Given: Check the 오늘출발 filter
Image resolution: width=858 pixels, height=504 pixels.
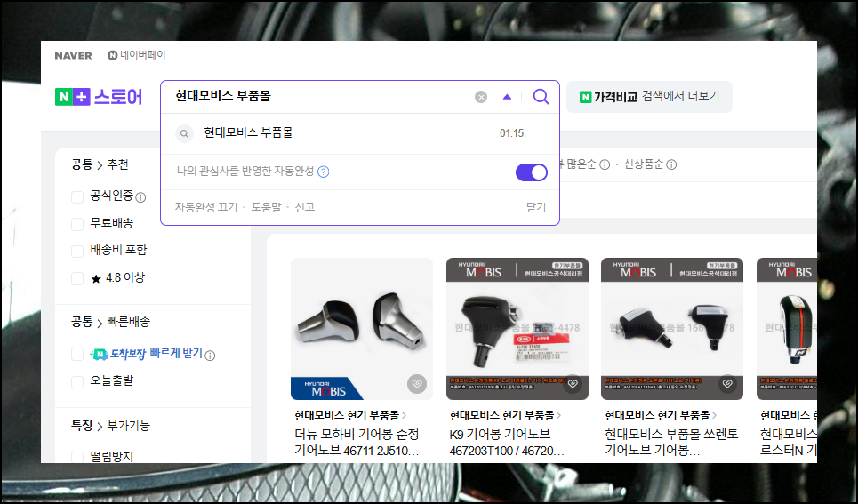Looking at the screenshot, I should pyautogui.click(x=77, y=382).
